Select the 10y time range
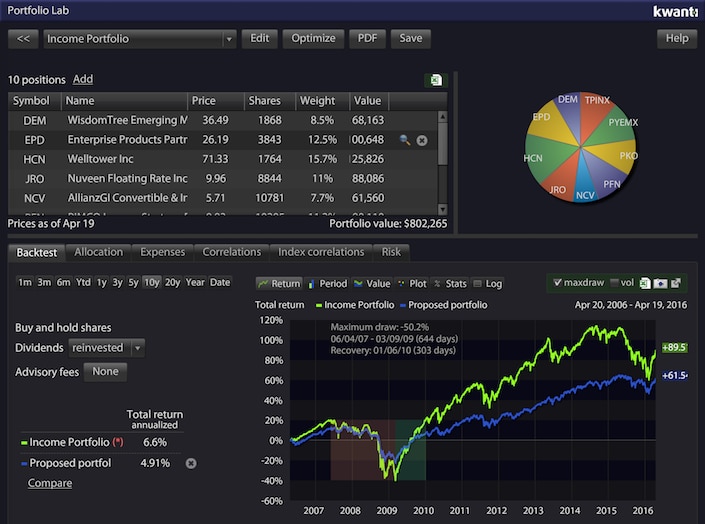The image size is (705, 524). (152, 282)
